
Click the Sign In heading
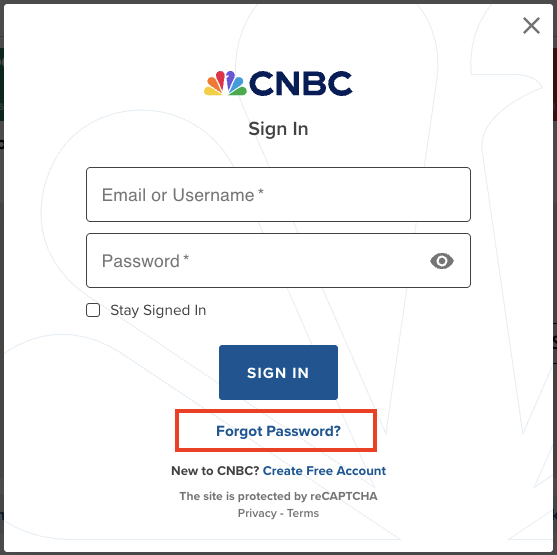click(278, 129)
